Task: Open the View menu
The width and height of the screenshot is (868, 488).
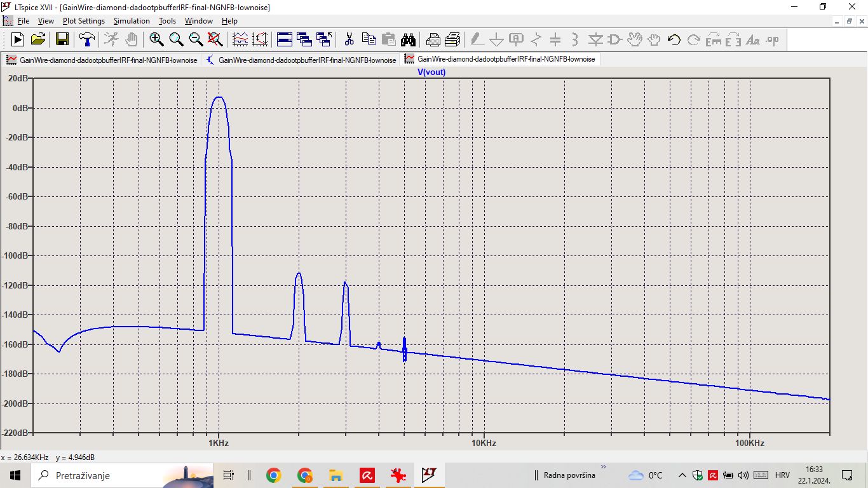Action: 46,21
